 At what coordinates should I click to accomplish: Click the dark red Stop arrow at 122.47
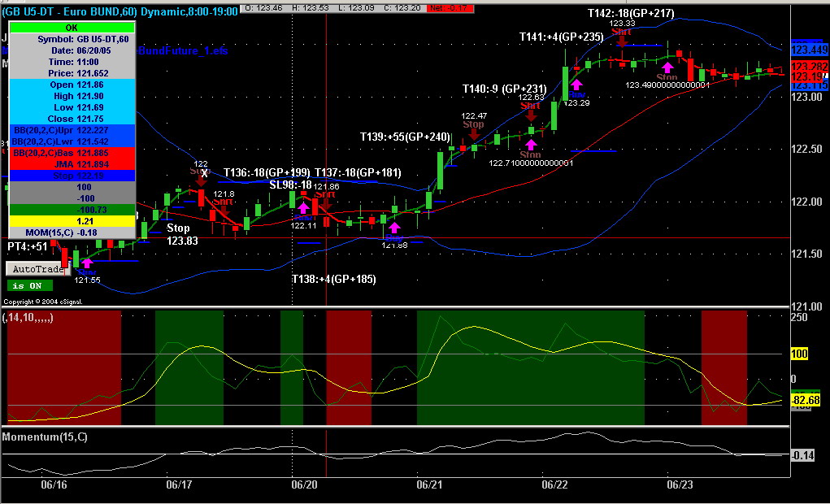coord(474,134)
